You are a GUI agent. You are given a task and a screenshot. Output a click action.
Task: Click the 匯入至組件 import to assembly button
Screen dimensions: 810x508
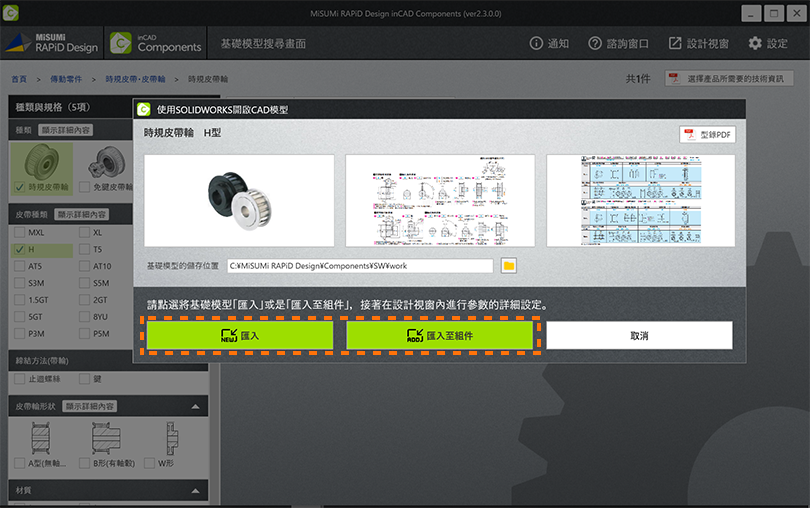[440, 335]
